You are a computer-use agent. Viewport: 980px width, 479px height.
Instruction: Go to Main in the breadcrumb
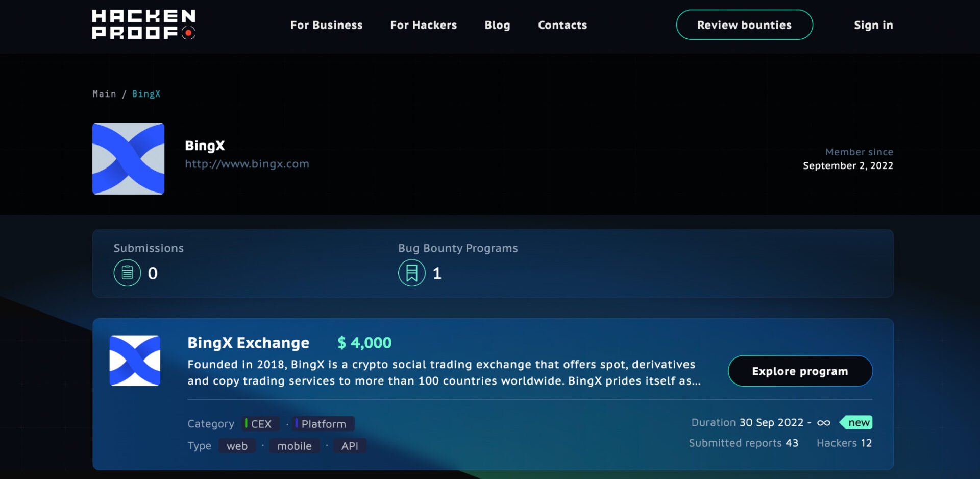104,94
